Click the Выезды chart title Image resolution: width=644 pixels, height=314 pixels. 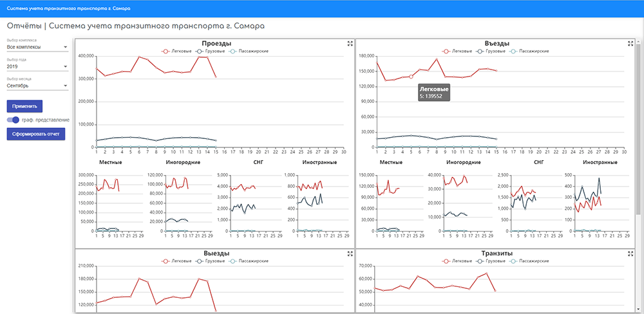216,254
